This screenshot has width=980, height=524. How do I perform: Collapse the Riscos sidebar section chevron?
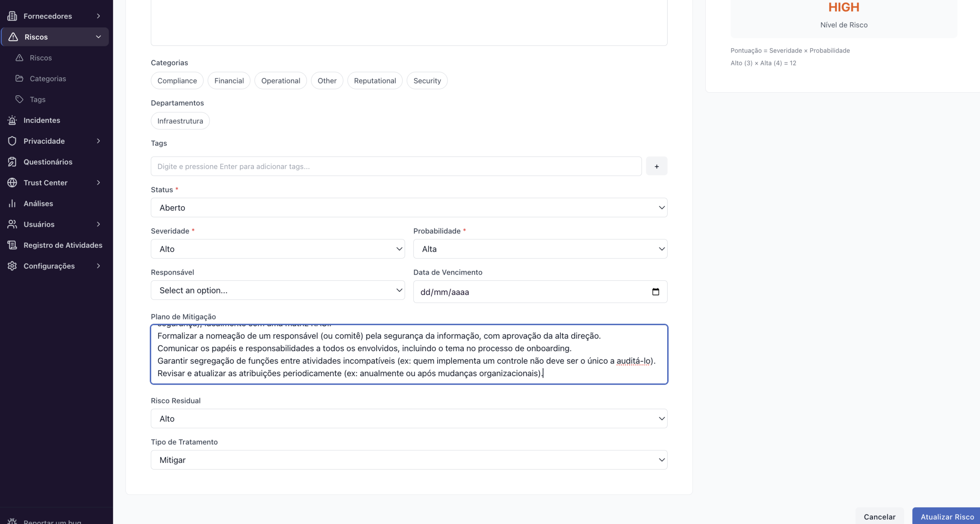tap(98, 37)
